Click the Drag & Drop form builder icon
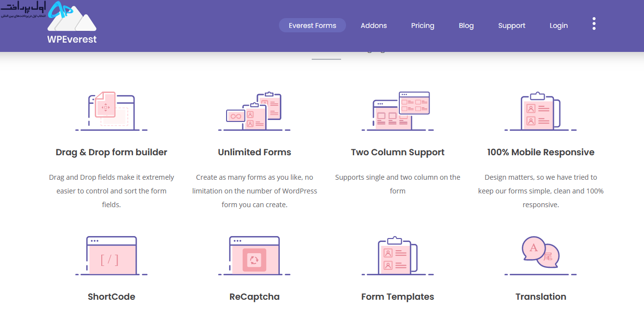This screenshot has height=311, width=644. coord(112,111)
